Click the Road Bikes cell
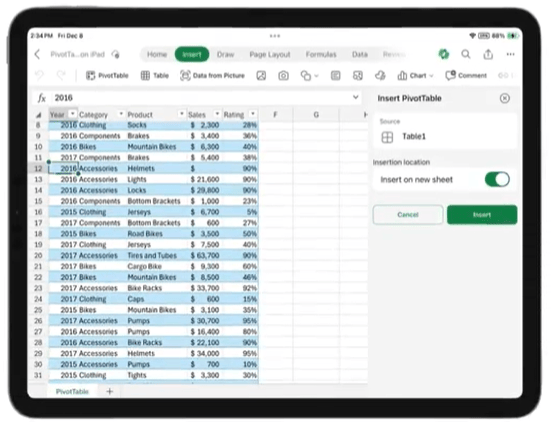This screenshot has height=426, width=551. pyautogui.click(x=157, y=234)
